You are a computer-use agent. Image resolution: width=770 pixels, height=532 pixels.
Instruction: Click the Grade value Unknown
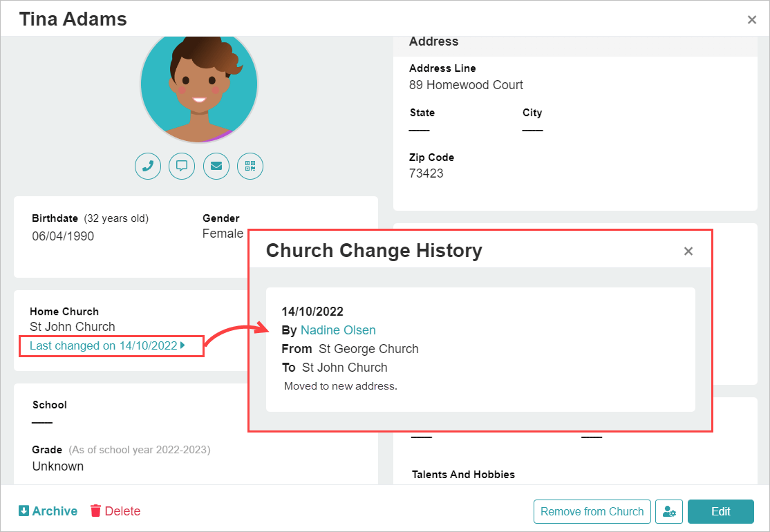pos(58,466)
